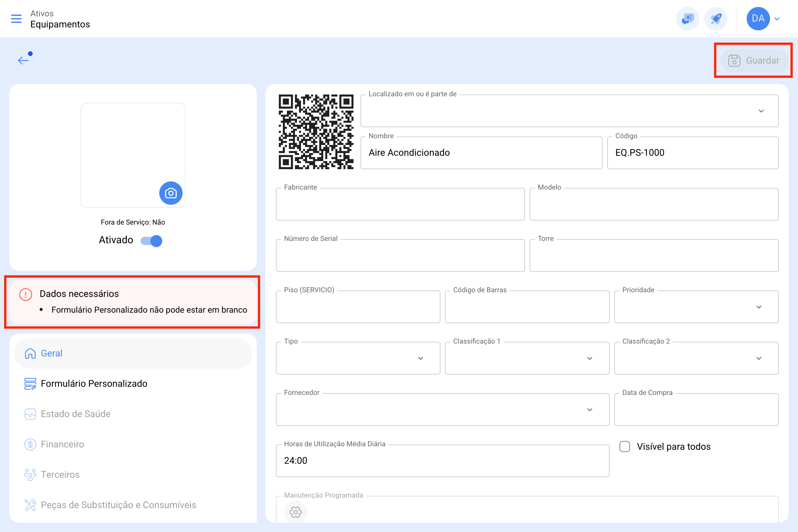798x532 pixels.
Task: Open Peças de Substituição e Consumíveis tab
Action: 133,505
